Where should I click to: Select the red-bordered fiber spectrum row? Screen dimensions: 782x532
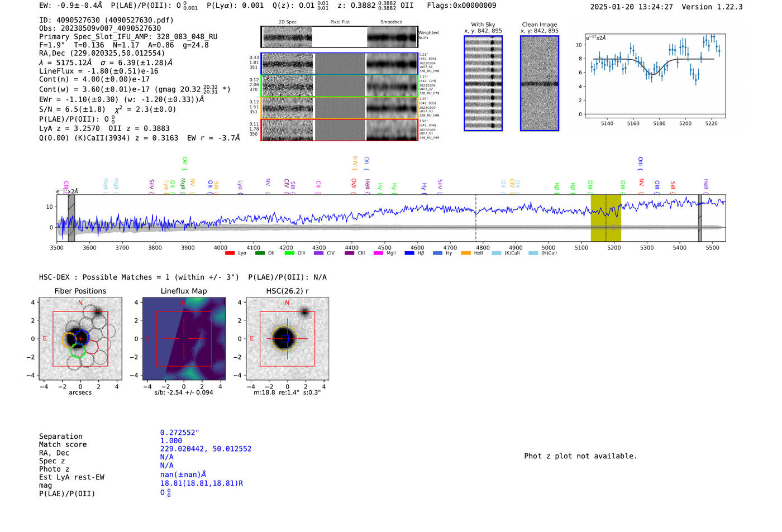tap(339, 130)
